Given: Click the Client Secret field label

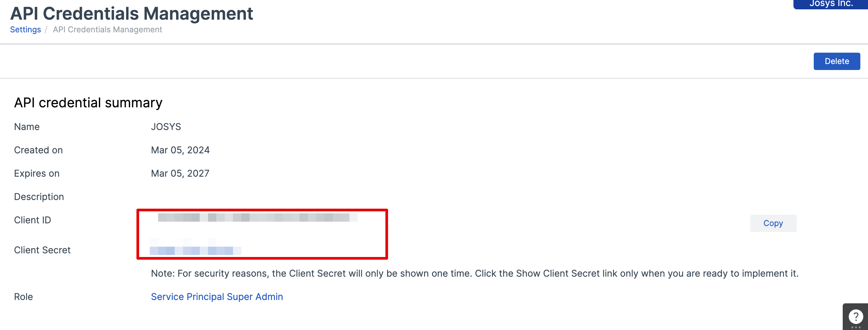Looking at the screenshot, I should [42, 250].
